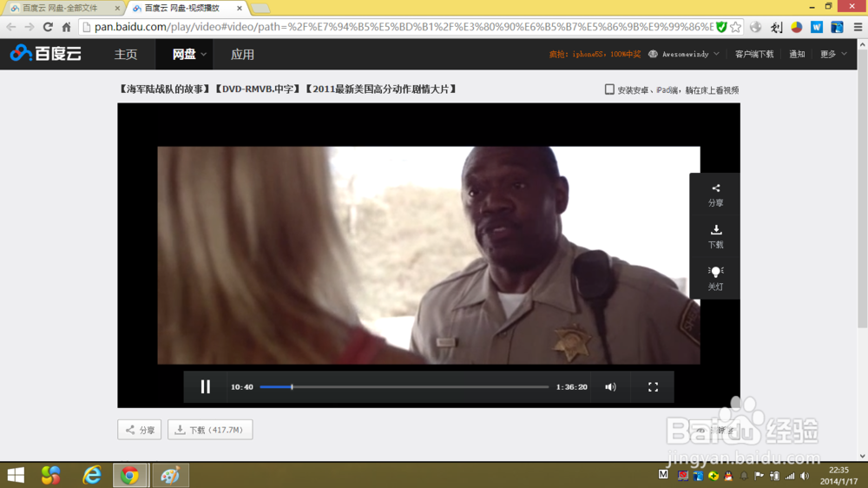The image size is (868, 488).
Task: Open 通知 notifications
Action: [797, 55]
